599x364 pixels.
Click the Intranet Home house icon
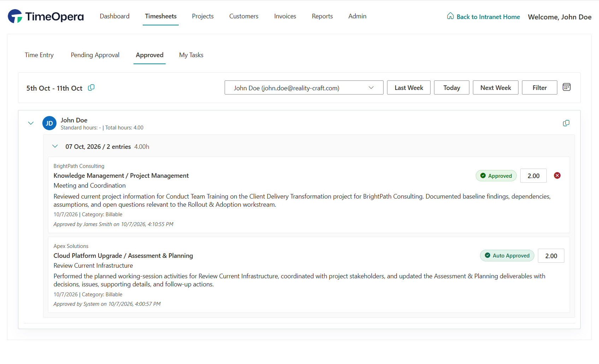(450, 16)
